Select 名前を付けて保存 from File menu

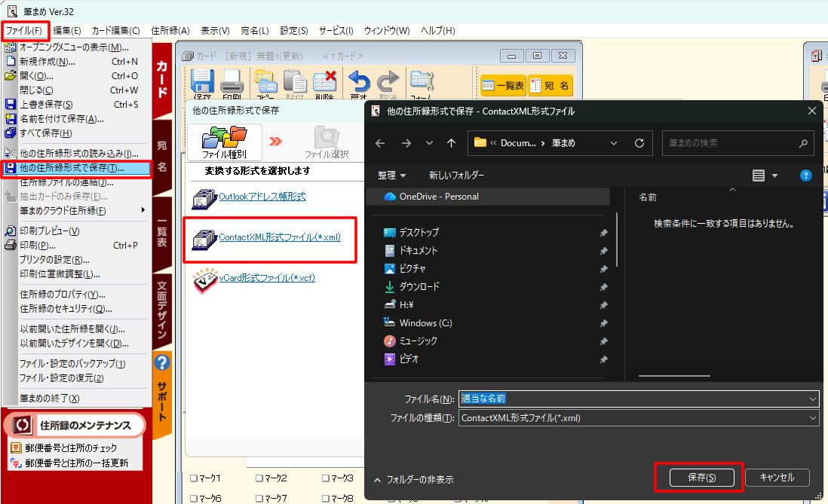pyautogui.click(x=61, y=119)
